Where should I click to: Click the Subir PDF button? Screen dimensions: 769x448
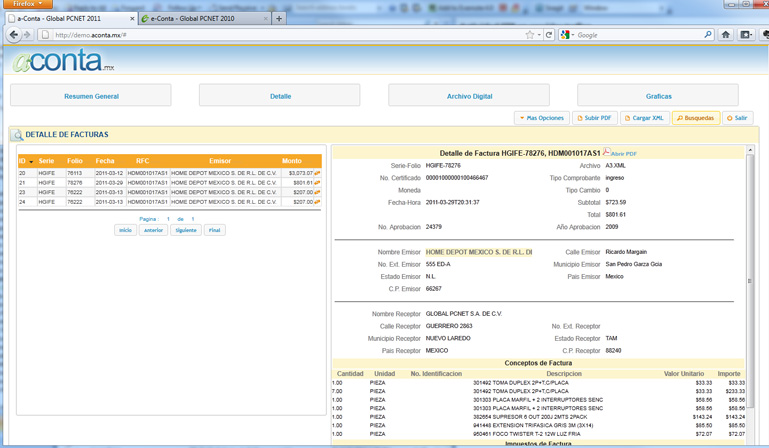pyautogui.click(x=594, y=118)
